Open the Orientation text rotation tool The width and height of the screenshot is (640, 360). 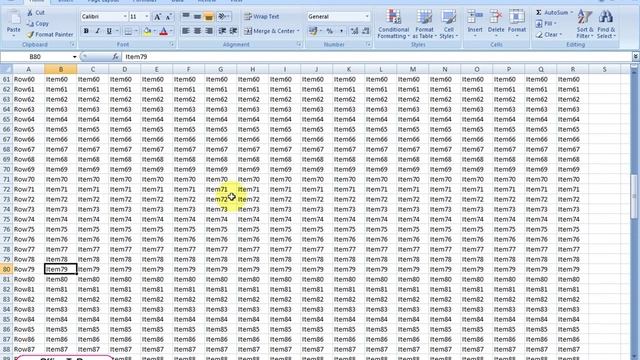coord(223,17)
